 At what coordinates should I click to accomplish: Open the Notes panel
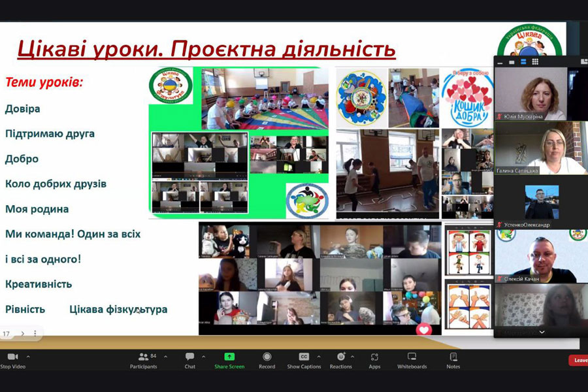453,361
